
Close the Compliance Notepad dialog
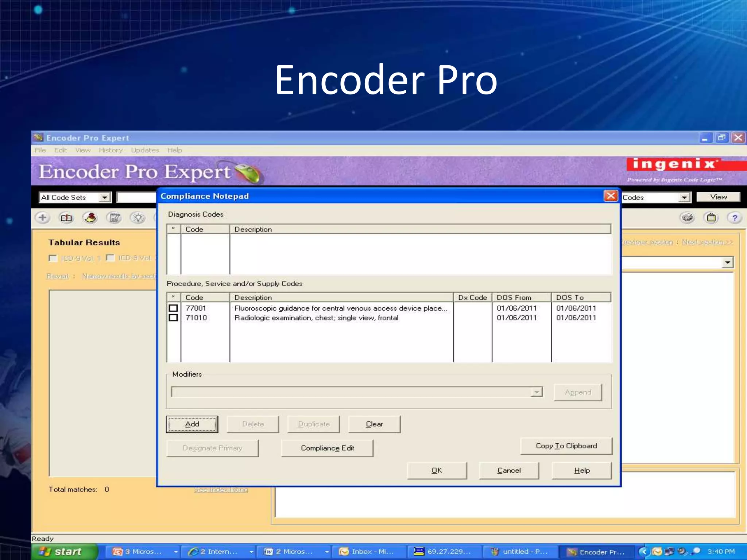click(x=611, y=196)
